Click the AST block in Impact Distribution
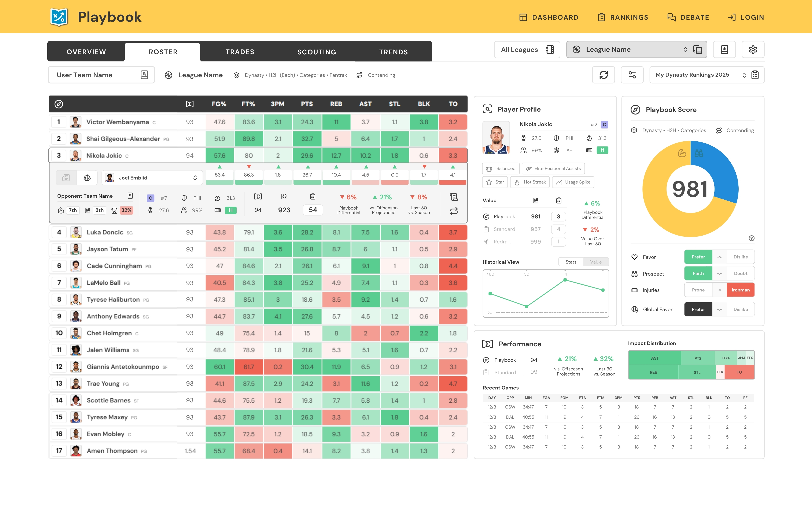Image resolution: width=812 pixels, height=508 pixels. pos(655,358)
